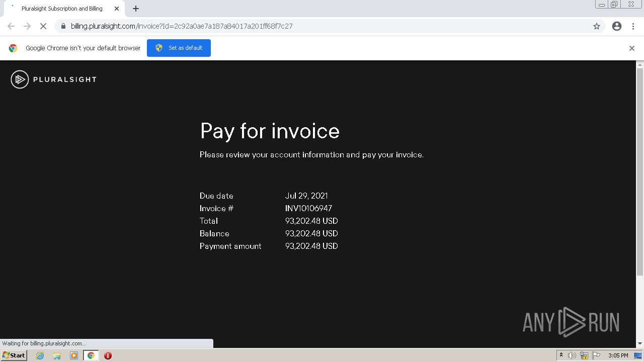Open Chrome profile account icon

(617, 26)
